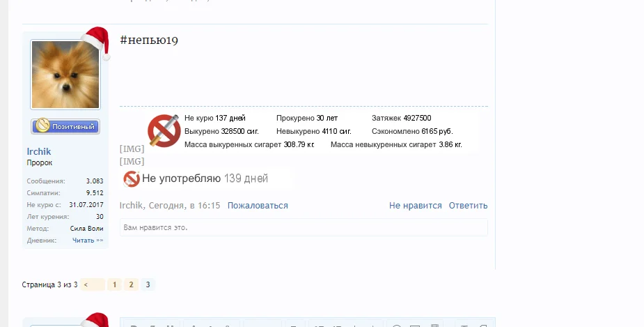Image resolution: width=644 pixels, height=327 pixels.
Task: Click the "Позитивный" status badge
Action: pyautogui.click(x=65, y=126)
